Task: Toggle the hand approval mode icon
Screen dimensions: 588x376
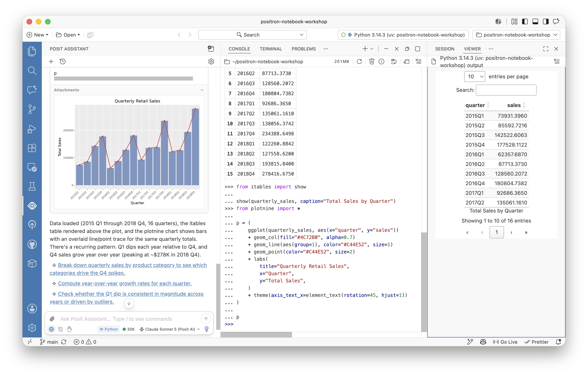Action: coord(70,329)
